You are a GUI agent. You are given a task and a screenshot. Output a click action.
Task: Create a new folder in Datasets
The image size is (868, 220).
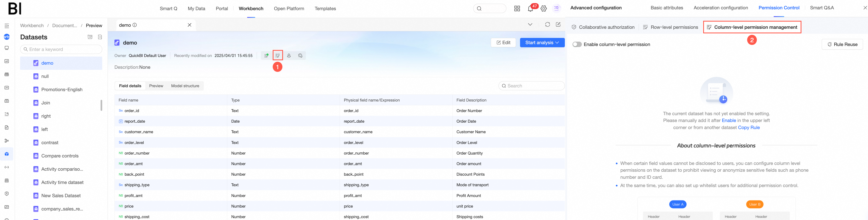(x=90, y=37)
